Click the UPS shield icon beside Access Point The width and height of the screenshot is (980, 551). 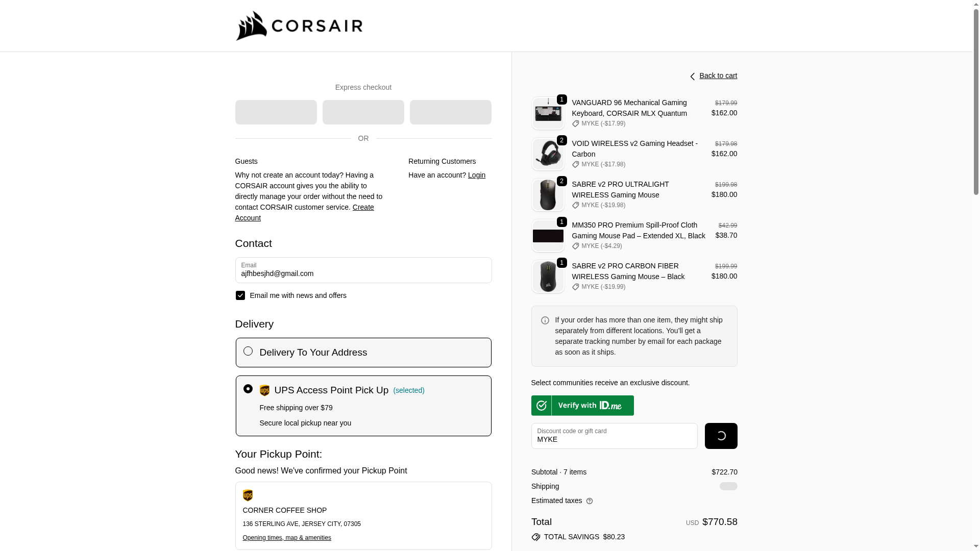coord(264,391)
